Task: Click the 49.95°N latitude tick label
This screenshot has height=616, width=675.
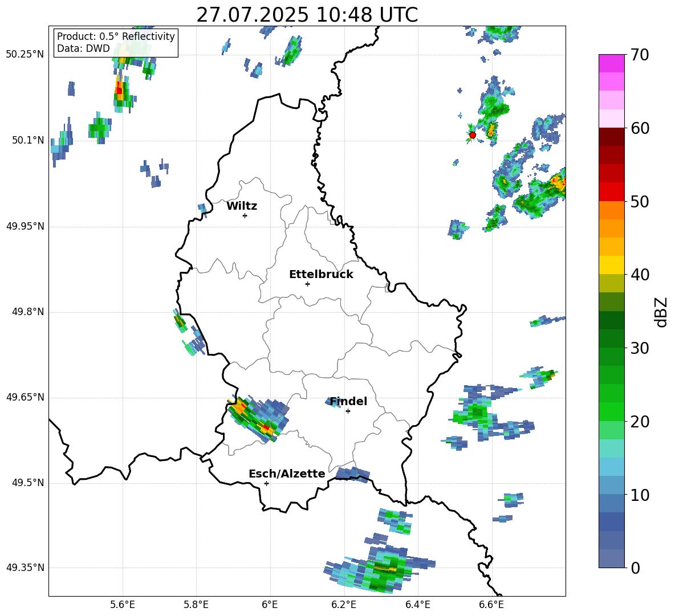Action: [x=25, y=226]
